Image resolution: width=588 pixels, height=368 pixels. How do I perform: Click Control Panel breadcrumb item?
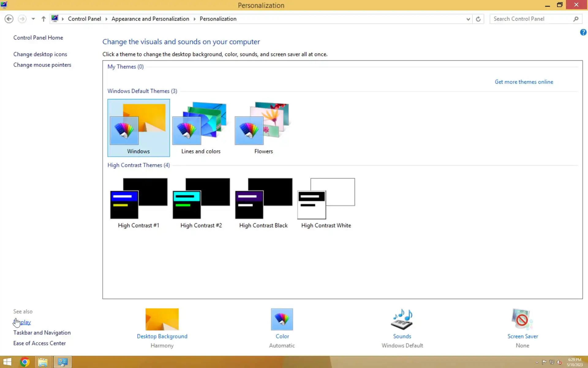(x=84, y=19)
